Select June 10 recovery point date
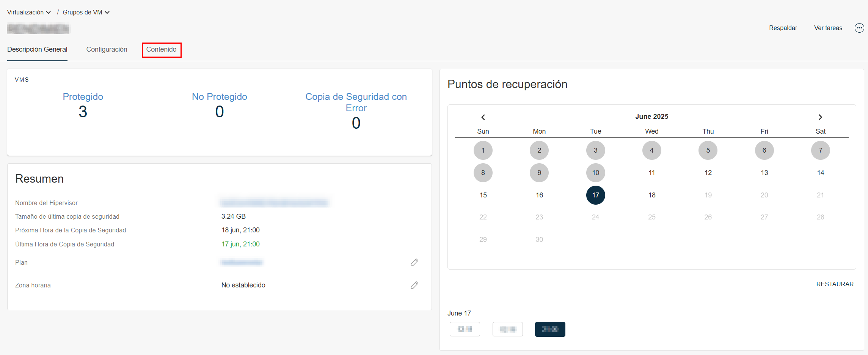The width and height of the screenshot is (868, 355). point(595,173)
